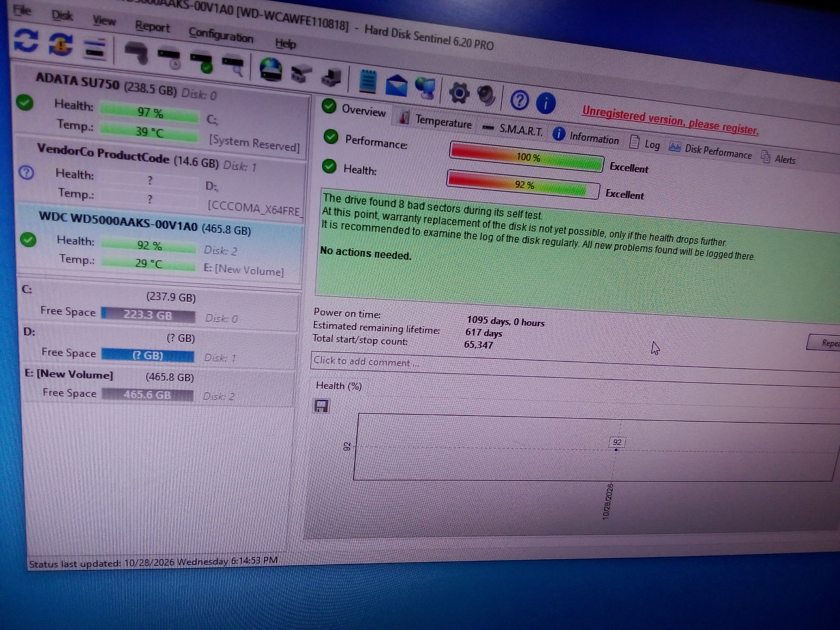840x630 pixels.
Task: Click green check icon left of right-pane Health label
Action: (x=329, y=166)
